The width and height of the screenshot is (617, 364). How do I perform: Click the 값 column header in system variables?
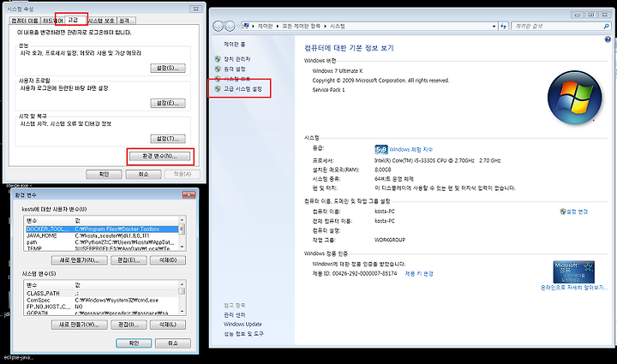[x=126, y=285]
